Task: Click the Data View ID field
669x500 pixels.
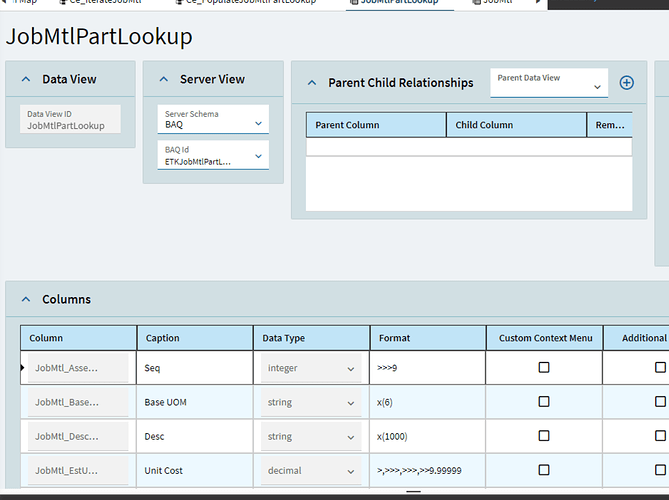Action: [73, 120]
